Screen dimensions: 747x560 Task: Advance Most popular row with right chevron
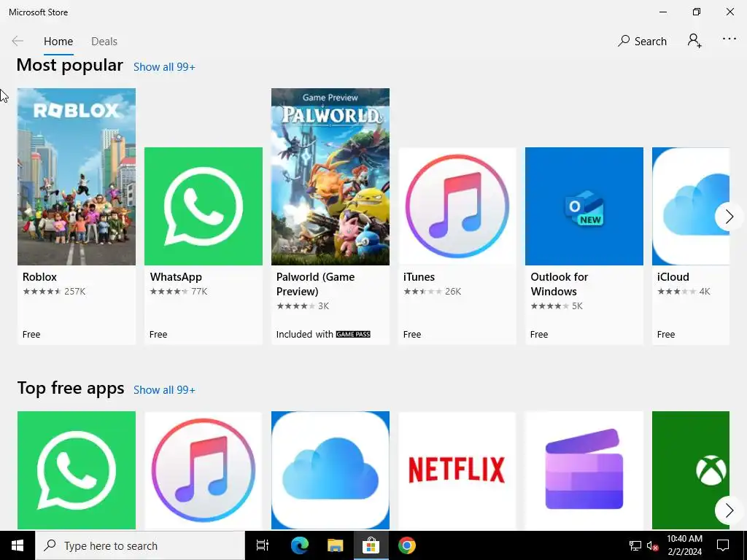click(729, 217)
